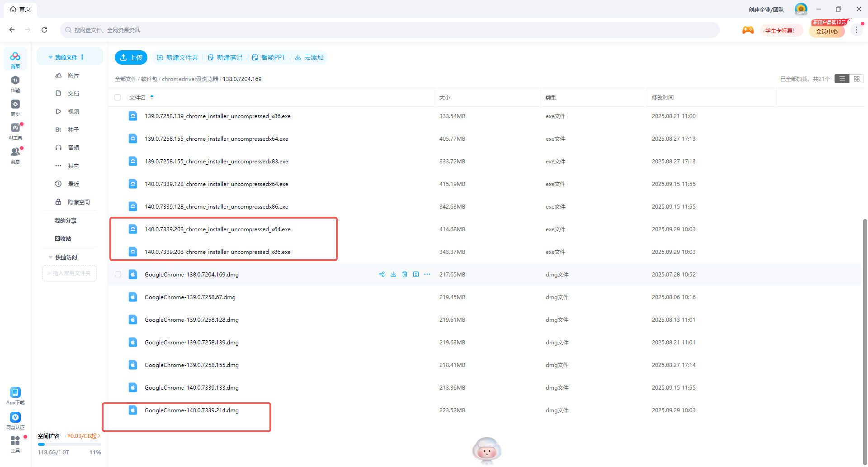Viewport: 868px width, 467px height.
Task: Click the 上传 upload button
Action: 131,57
